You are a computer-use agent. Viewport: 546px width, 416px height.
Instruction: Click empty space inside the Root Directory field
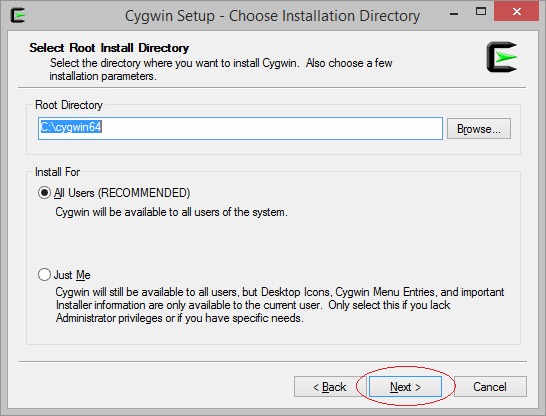(272, 128)
